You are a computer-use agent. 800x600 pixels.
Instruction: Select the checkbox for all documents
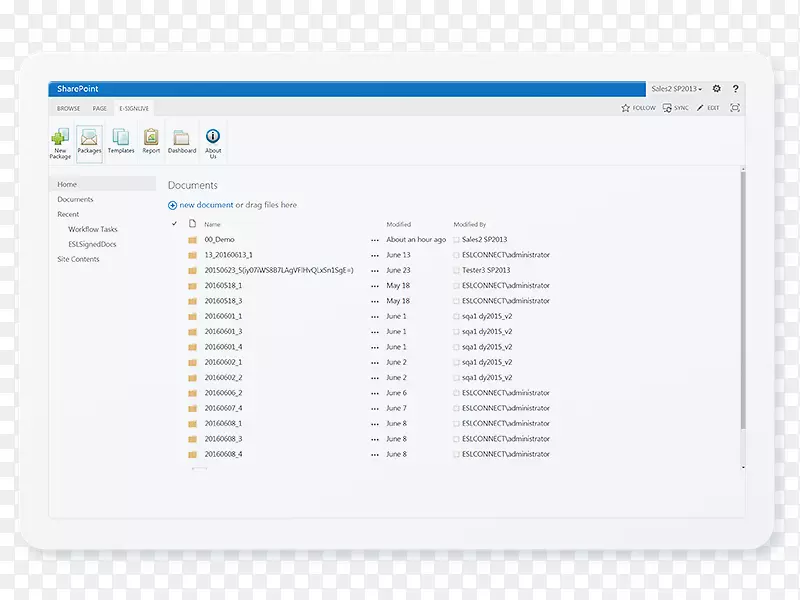tap(175, 224)
